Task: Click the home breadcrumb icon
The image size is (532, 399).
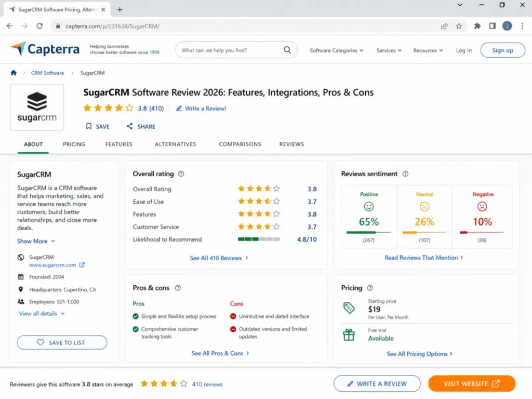Action: pos(14,73)
